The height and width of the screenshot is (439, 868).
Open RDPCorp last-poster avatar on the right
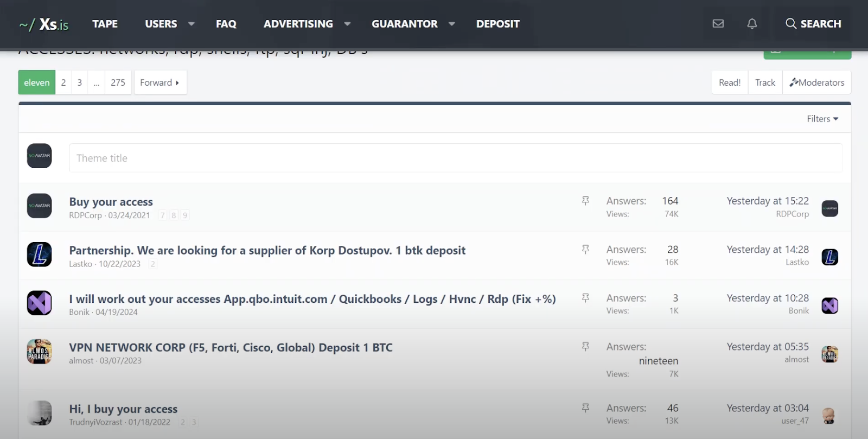pyautogui.click(x=829, y=208)
